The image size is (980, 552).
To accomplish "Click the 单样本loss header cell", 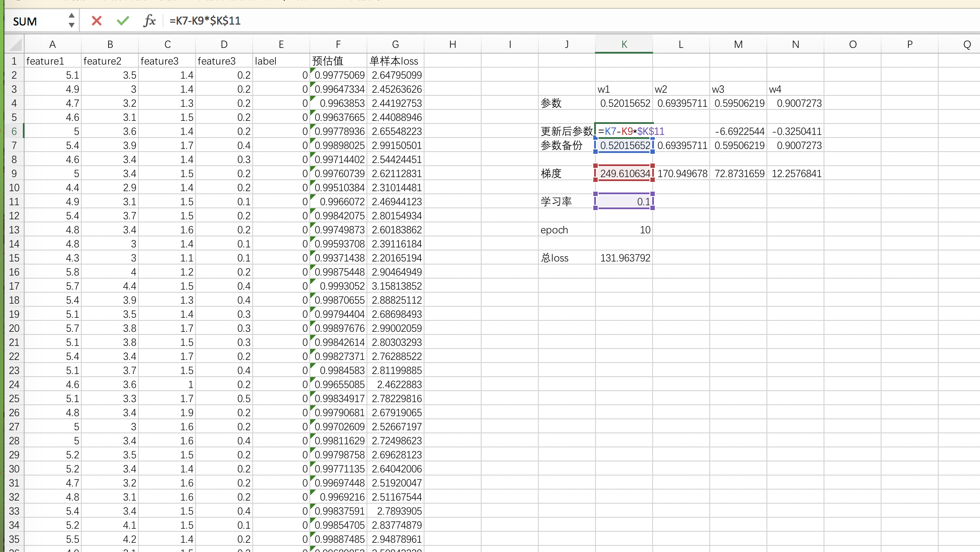I will click(395, 61).
